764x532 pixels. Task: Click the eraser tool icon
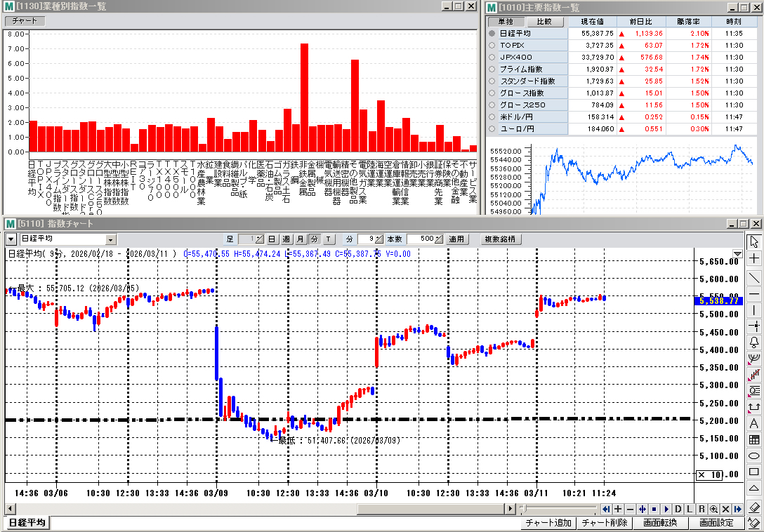click(x=755, y=506)
